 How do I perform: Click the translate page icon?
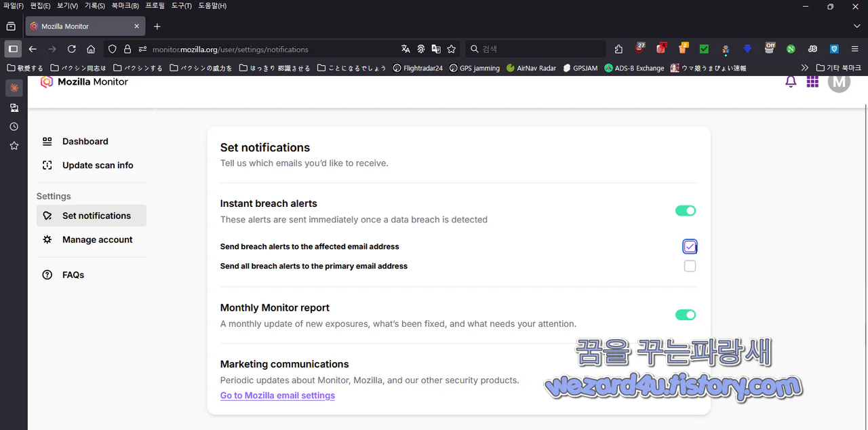[406, 49]
